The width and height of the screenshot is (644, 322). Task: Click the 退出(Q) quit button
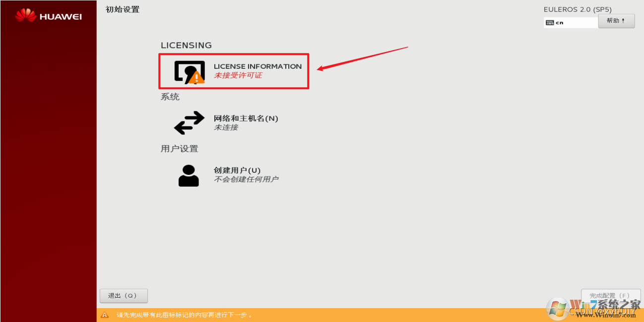124,296
